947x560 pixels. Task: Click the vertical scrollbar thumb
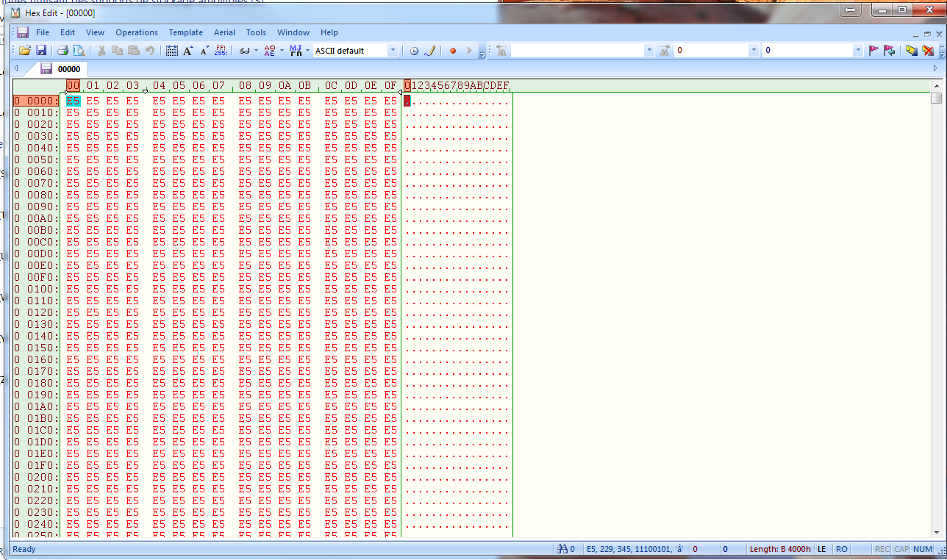(936, 98)
